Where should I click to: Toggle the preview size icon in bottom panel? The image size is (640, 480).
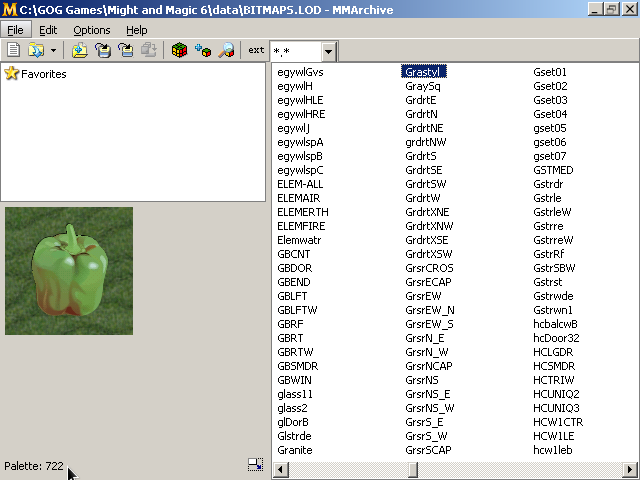(x=256, y=465)
